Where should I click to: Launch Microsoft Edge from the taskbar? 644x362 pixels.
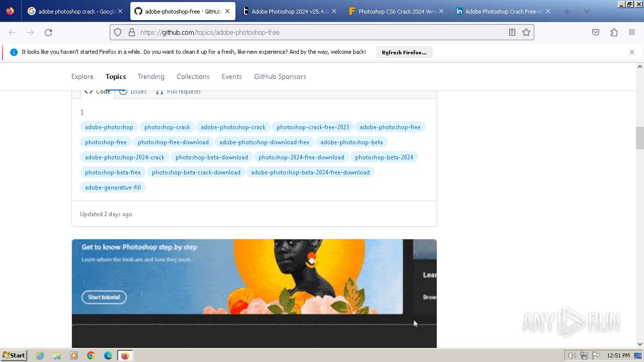(x=108, y=355)
